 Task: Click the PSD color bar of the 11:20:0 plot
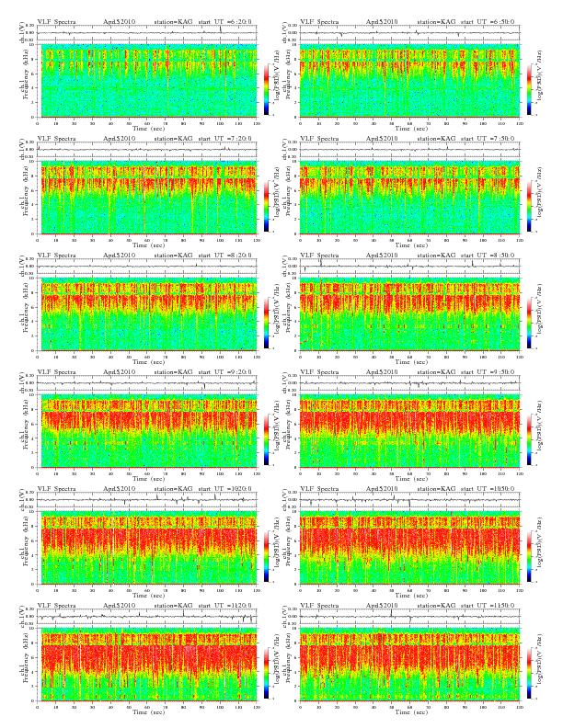[x=266, y=673]
